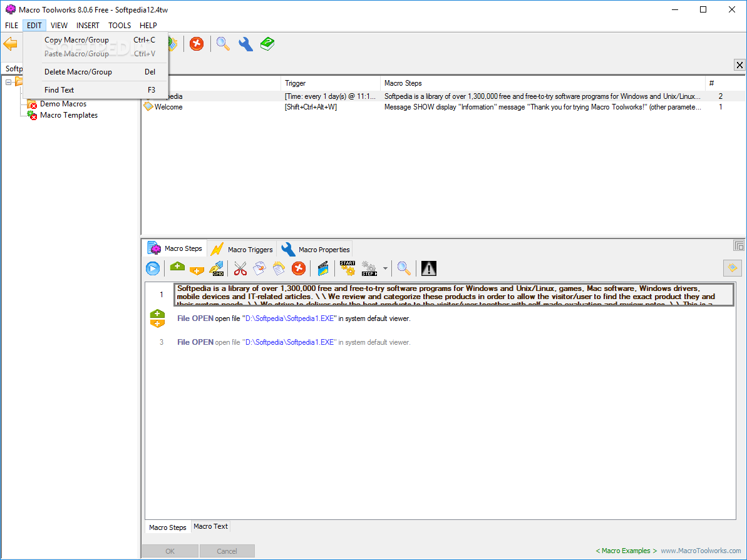The image size is (747, 560).
Task: Open the HELP menu
Action: pos(148,25)
